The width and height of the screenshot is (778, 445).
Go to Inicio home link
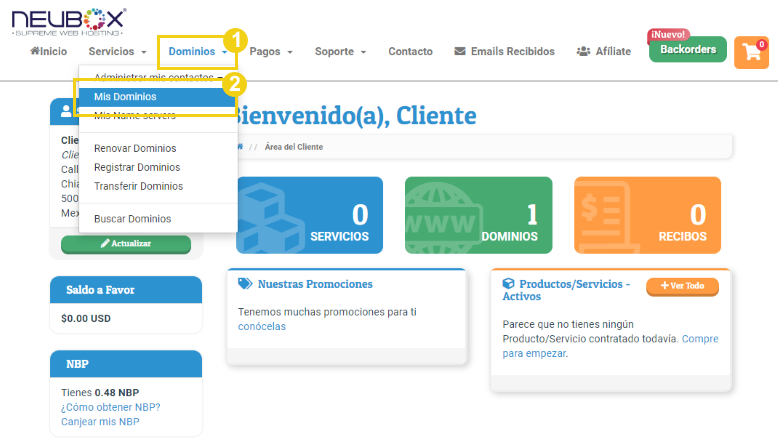click(x=49, y=51)
